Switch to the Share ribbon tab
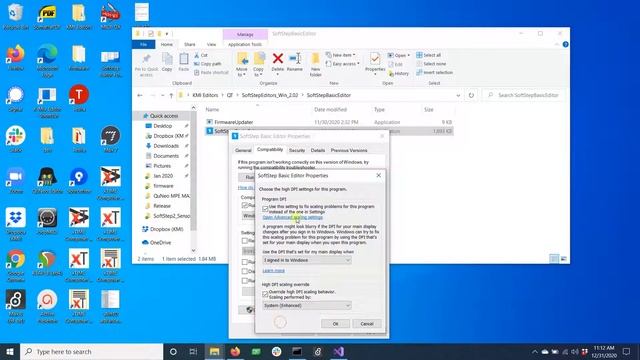 [x=189, y=44]
